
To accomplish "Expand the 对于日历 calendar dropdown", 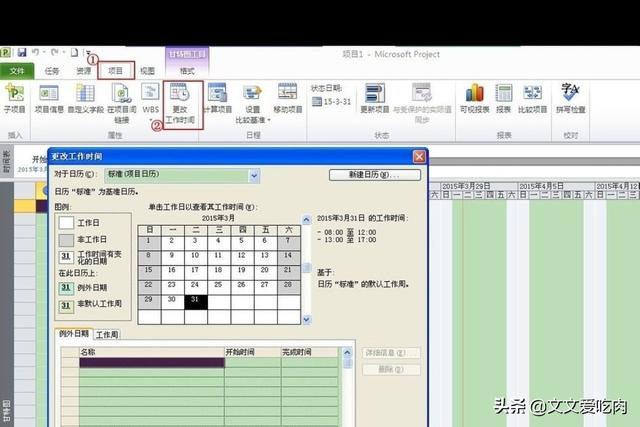I will [254, 175].
